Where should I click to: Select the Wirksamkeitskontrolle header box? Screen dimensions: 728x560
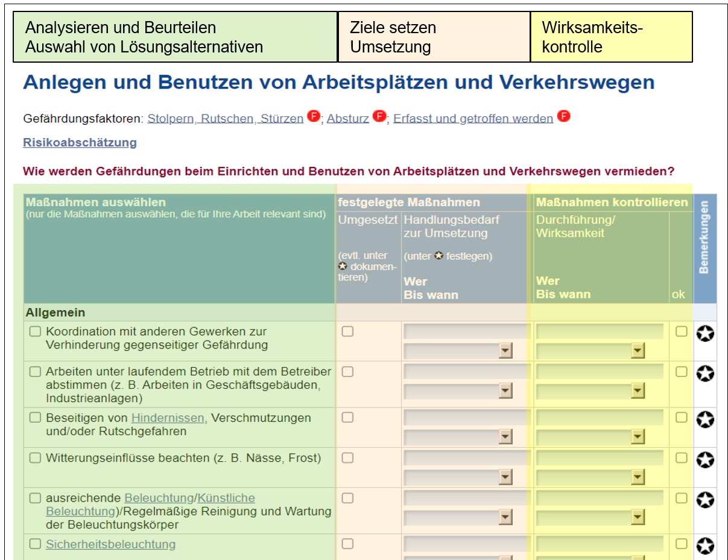(x=611, y=37)
